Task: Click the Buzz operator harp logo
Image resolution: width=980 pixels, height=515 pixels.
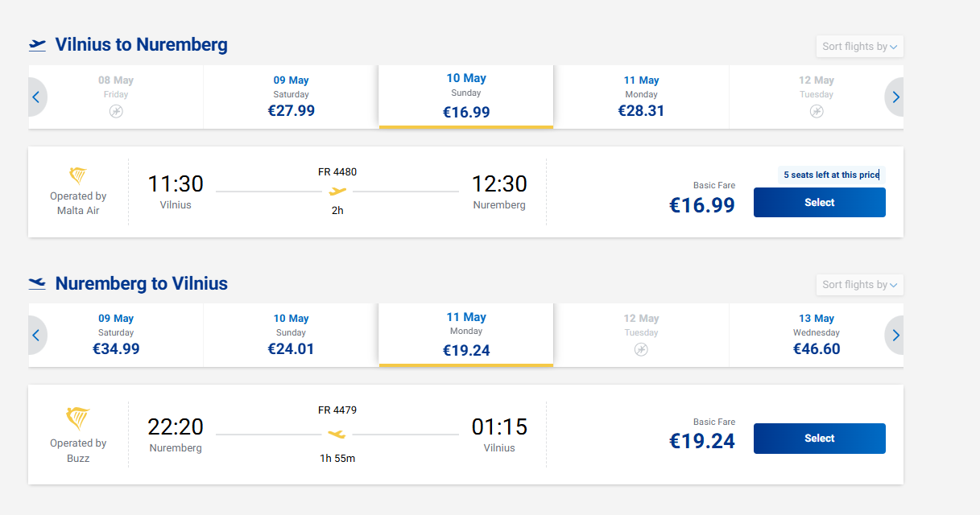Action: point(78,418)
